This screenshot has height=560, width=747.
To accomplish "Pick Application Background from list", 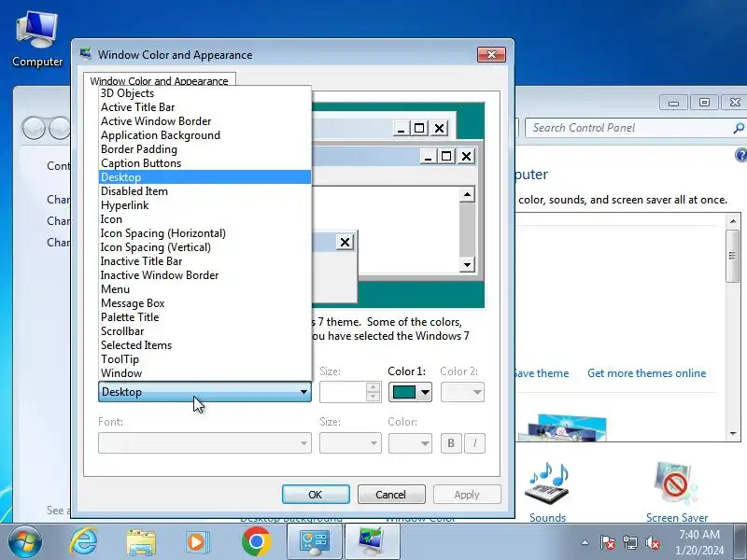I will tap(204, 135).
